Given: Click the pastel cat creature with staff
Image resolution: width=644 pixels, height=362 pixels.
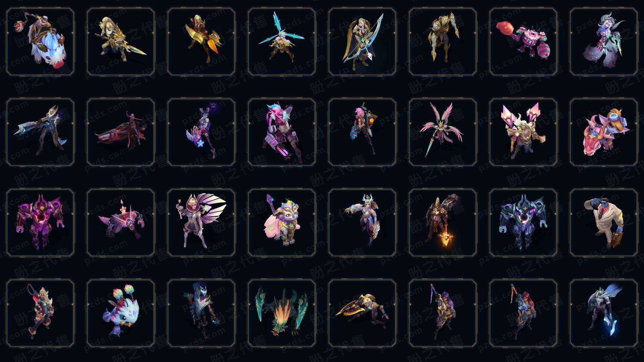Looking at the screenshot, I should click(x=282, y=223).
